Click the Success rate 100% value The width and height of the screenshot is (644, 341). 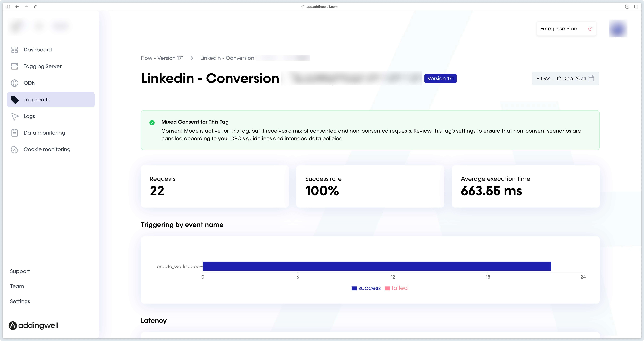point(322,191)
